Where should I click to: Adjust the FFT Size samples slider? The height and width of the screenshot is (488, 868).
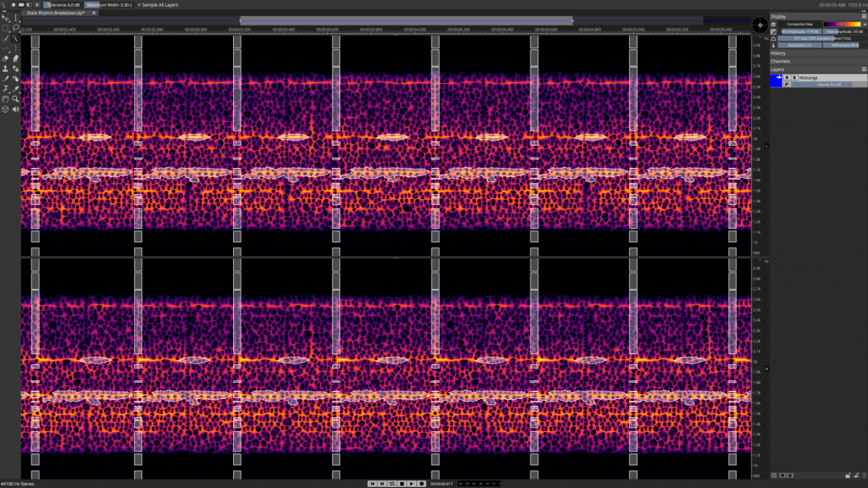pyautogui.click(x=822, y=38)
